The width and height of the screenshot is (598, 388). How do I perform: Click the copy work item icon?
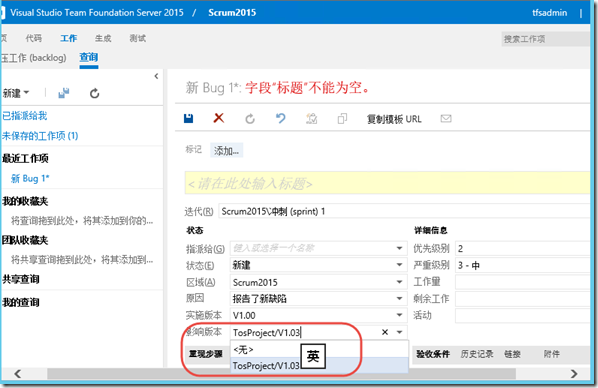[x=342, y=119]
